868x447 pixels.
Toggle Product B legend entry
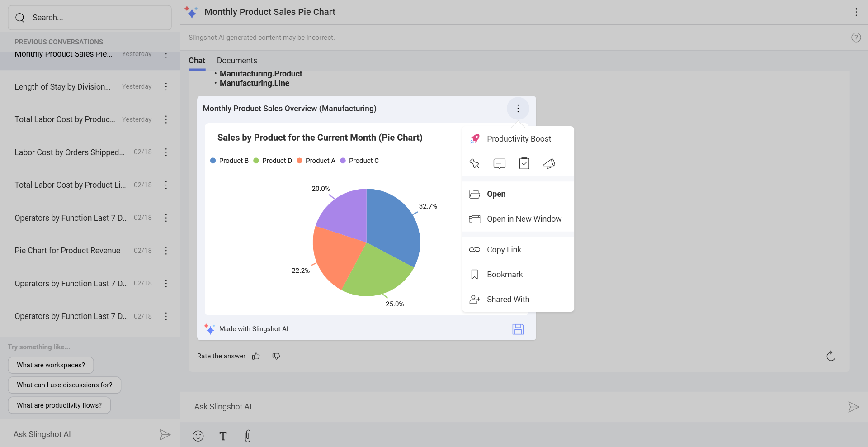click(x=230, y=161)
